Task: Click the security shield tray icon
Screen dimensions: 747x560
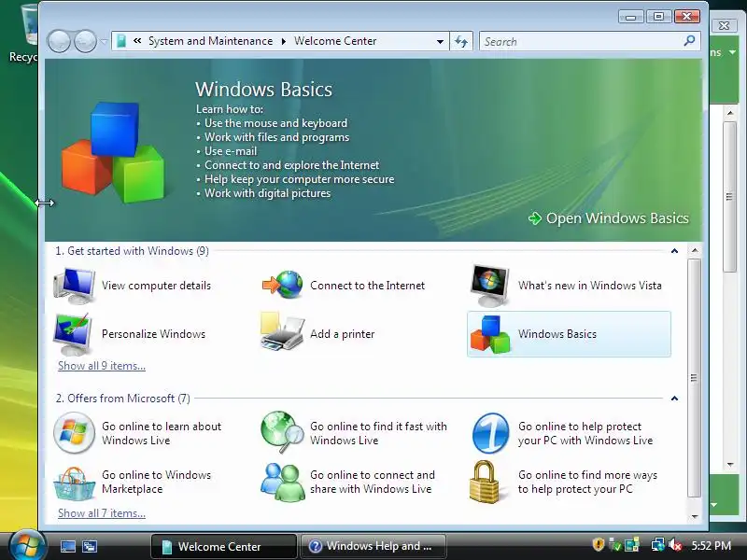Action: tap(599, 544)
